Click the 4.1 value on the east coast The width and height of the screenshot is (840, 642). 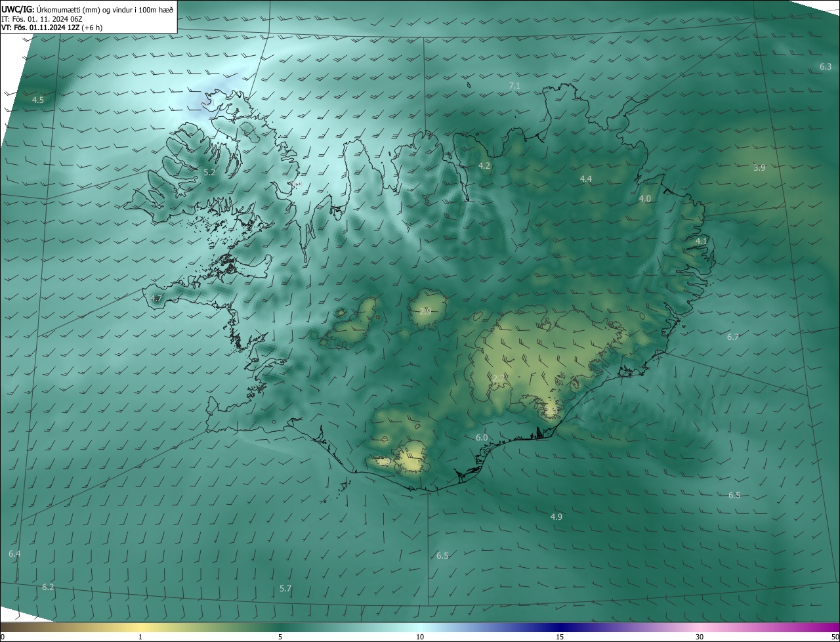702,241
